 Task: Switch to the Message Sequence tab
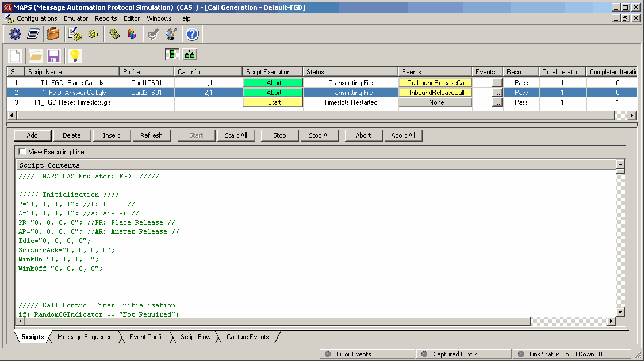[85, 337]
